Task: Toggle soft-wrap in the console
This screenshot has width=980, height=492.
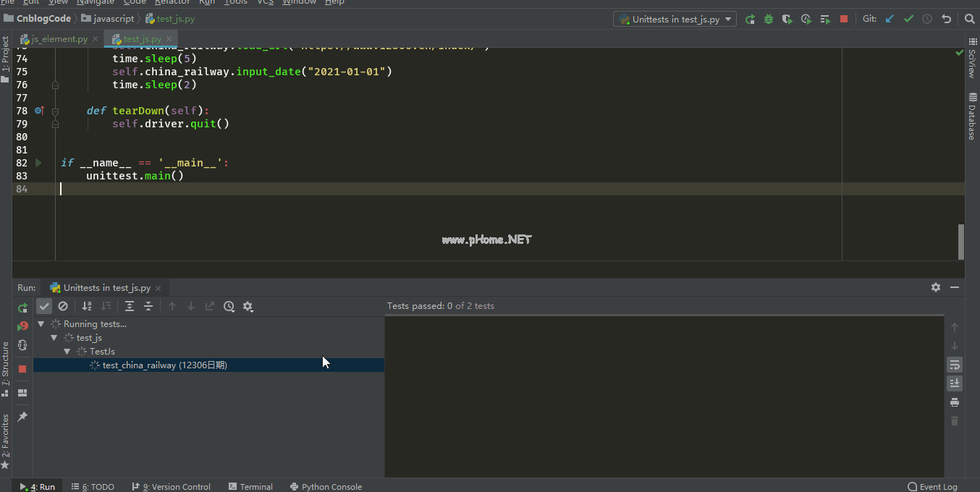Action: tap(955, 365)
